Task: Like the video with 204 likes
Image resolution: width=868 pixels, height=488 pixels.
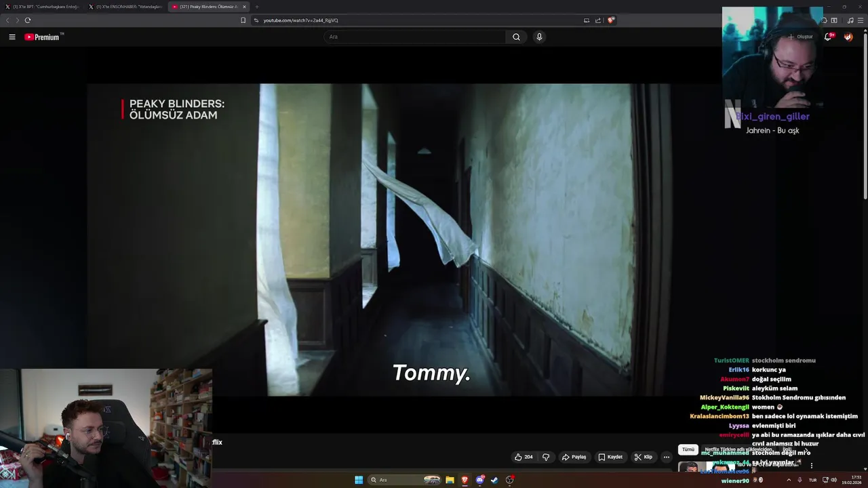Action: click(524, 457)
